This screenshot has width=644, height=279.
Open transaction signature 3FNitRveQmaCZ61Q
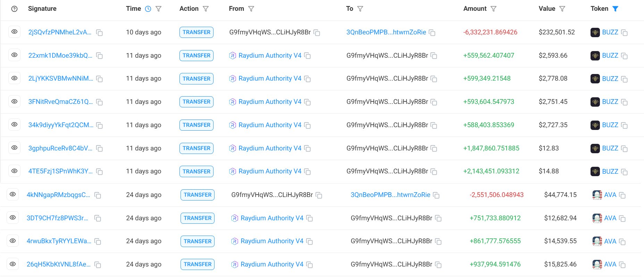pos(60,102)
